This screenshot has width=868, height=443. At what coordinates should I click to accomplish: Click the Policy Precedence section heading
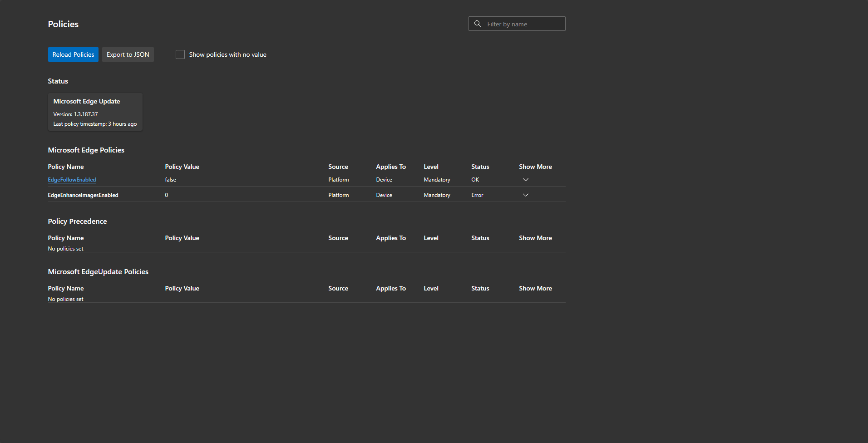(77, 221)
